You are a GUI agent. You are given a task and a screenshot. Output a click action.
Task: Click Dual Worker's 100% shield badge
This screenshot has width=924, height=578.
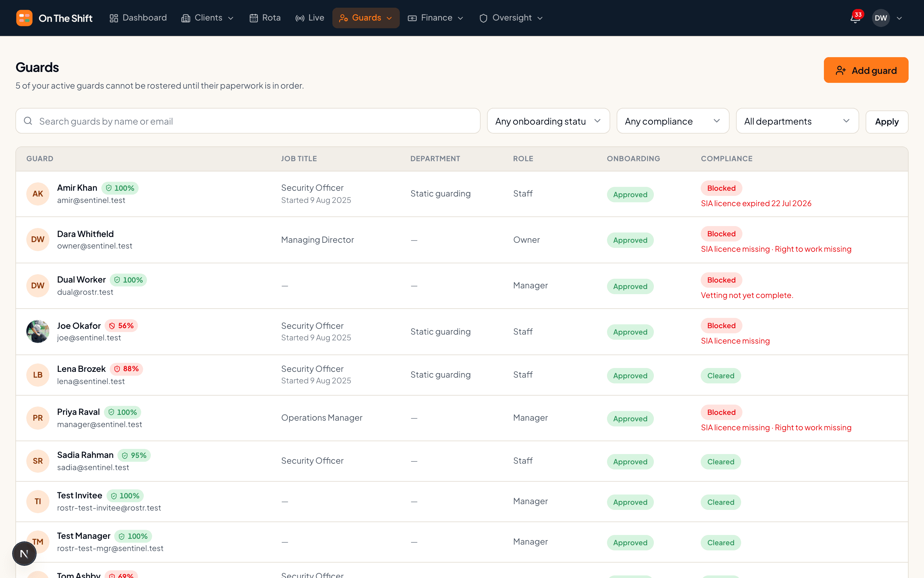tap(128, 280)
